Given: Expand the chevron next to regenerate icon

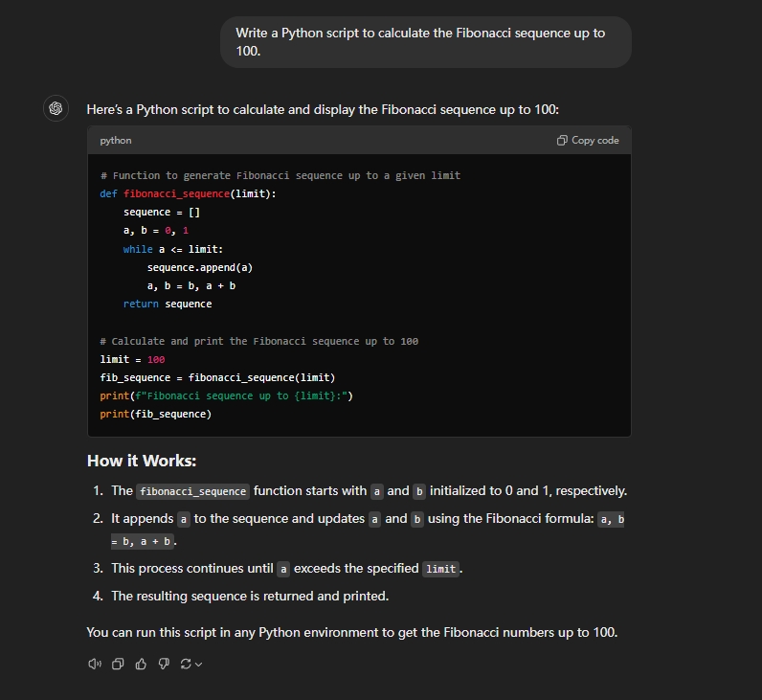Looking at the screenshot, I should pyautogui.click(x=199, y=665).
